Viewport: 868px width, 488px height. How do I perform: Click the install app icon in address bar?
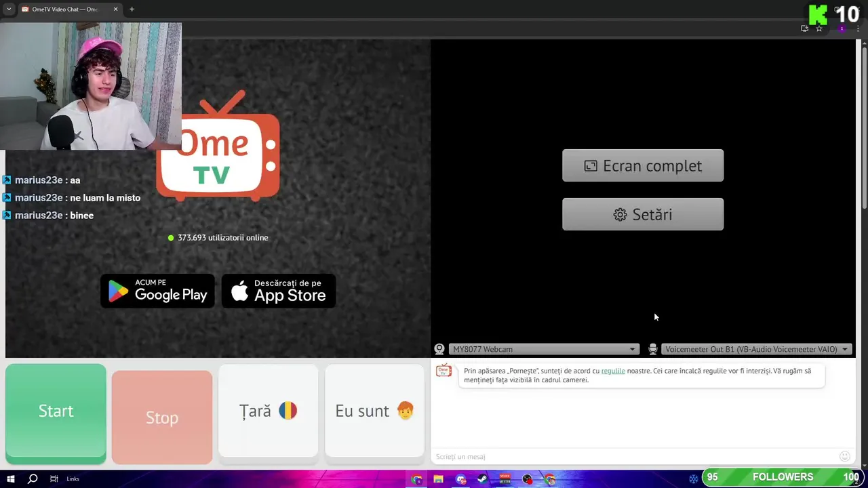[x=804, y=28]
